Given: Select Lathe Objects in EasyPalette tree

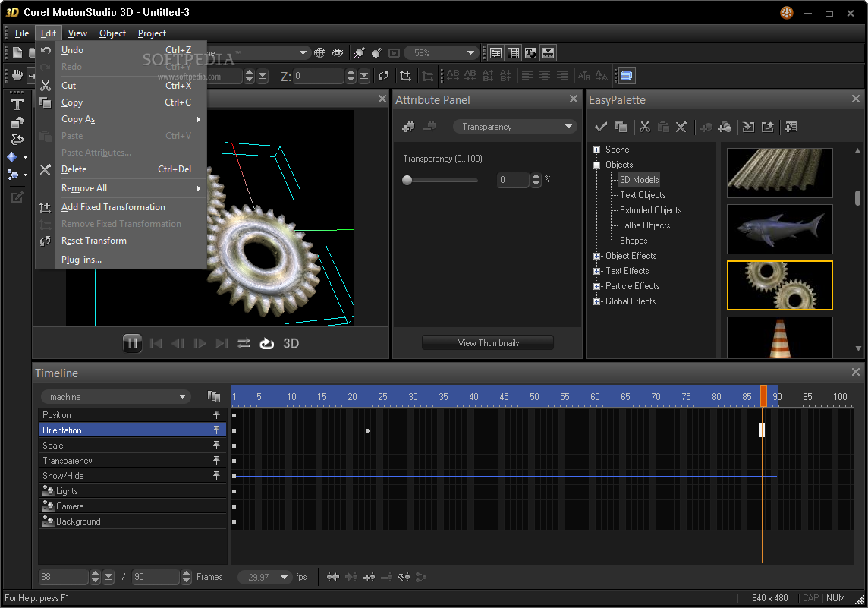Looking at the screenshot, I should pyautogui.click(x=644, y=225).
